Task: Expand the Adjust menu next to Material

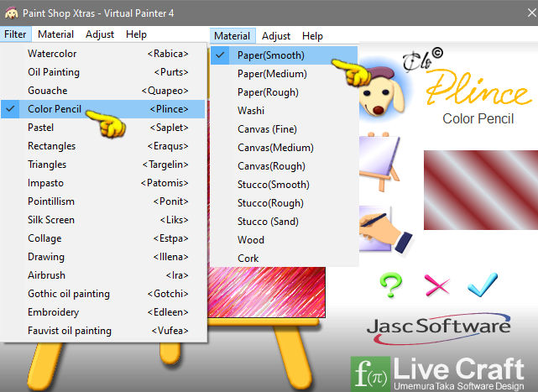Action: (x=276, y=36)
